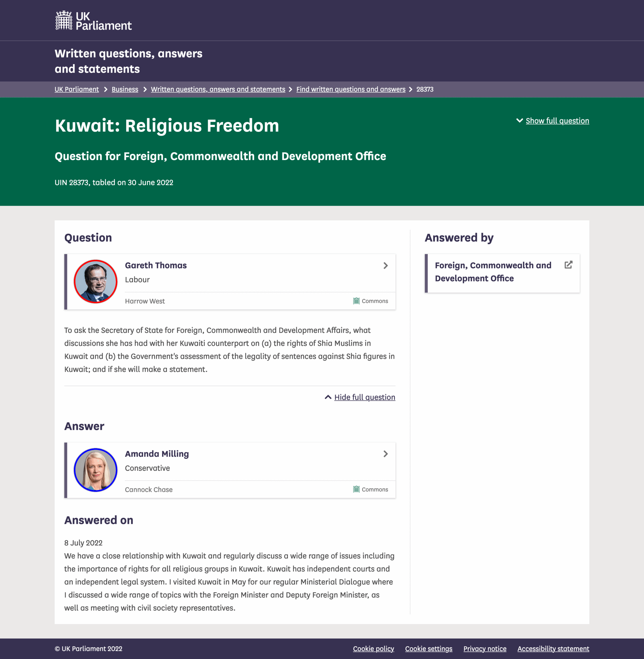Open Business breadcrumb link

[125, 89]
